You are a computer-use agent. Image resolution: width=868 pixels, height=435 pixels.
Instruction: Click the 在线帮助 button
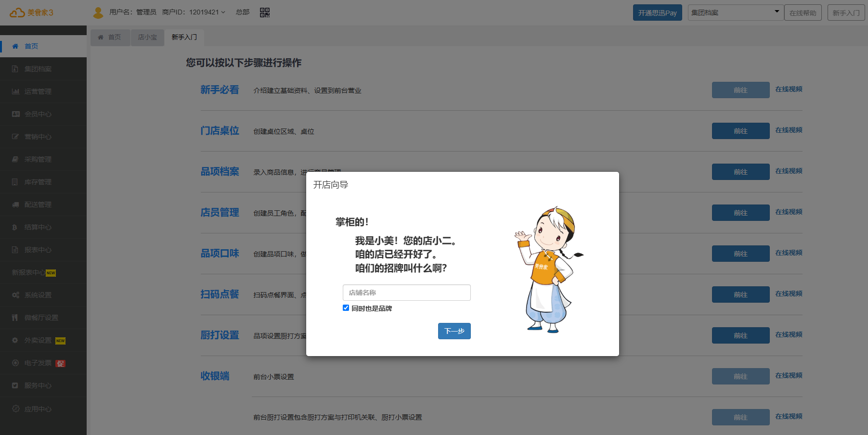803,13
